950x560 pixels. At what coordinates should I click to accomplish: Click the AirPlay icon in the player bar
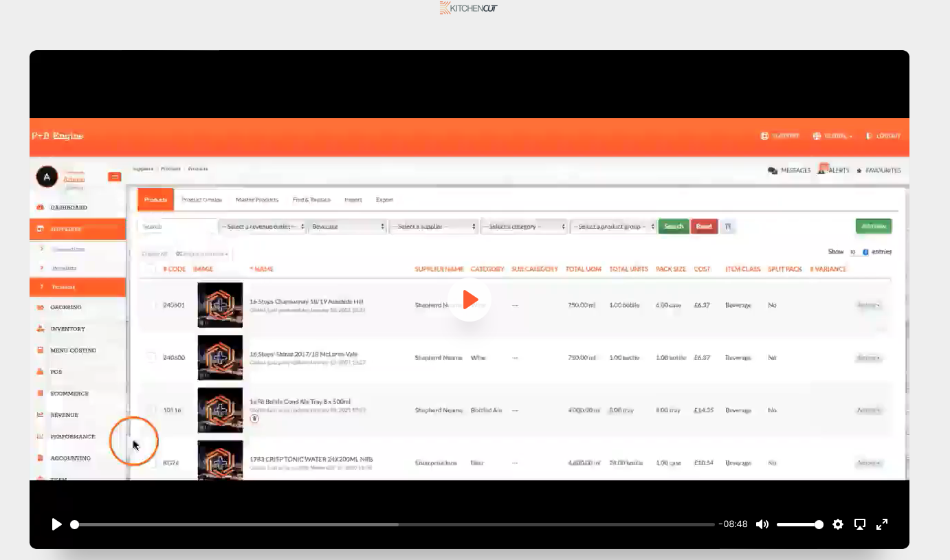click(x=859, y=524)
